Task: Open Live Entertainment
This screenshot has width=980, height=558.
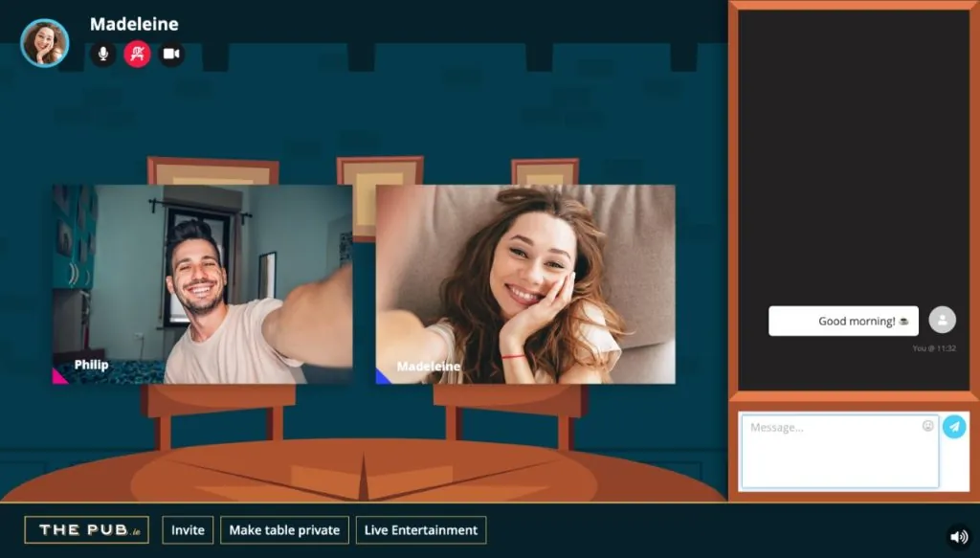Action: (421, 530)
